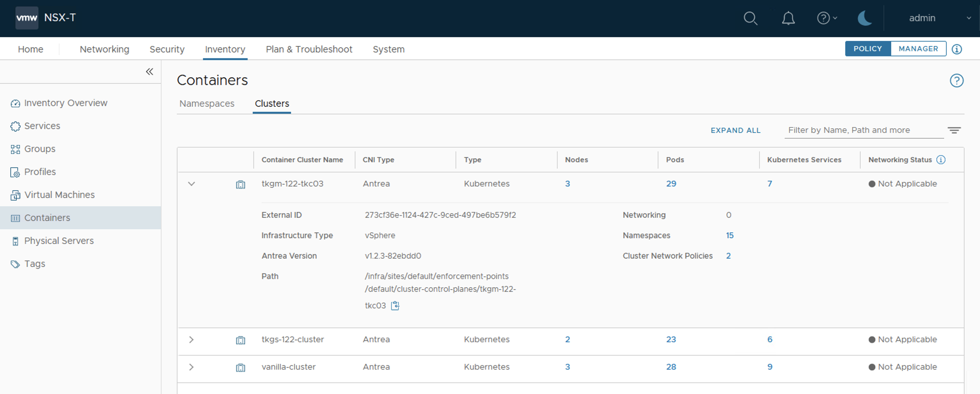Expand the vanilla-cluster row
The width and height of the screenshot is (980, 394).
(x=191, y=367)
